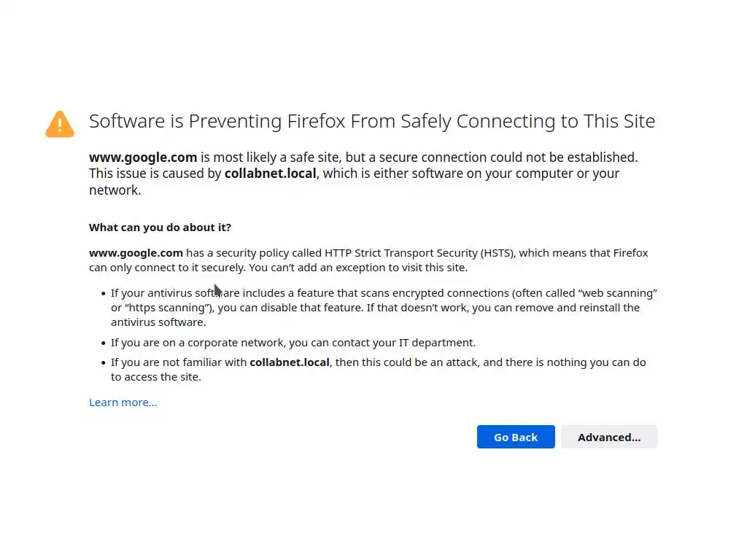This screenshot has width=747, height=560.
Task: Click the "IT department" text in second bullet
Action: 437,343
